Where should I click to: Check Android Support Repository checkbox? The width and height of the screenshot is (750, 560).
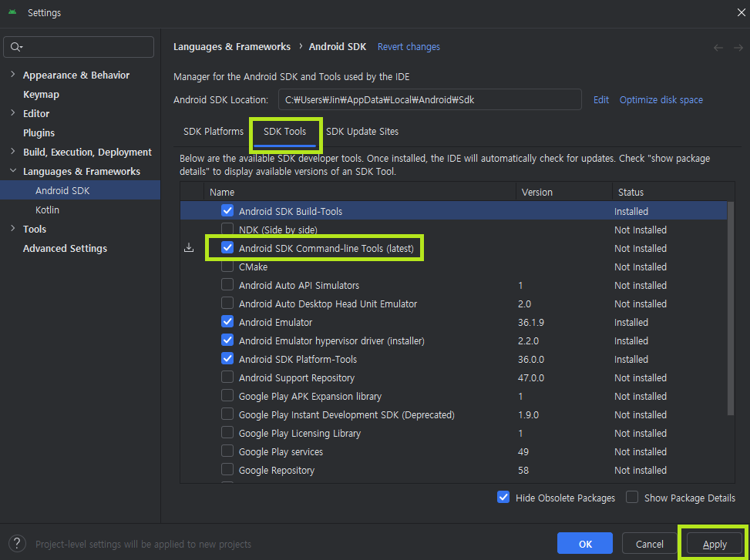[x=227, y=377]
